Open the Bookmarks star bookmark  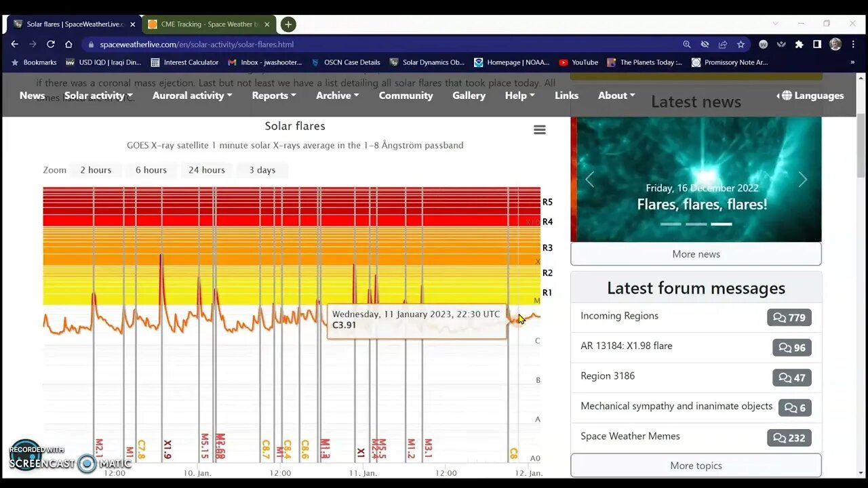(x=35, y=62)
